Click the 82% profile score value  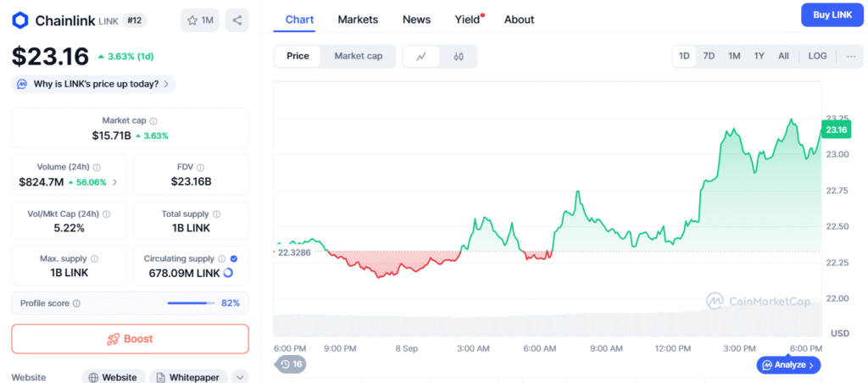(x=231, y=303)
